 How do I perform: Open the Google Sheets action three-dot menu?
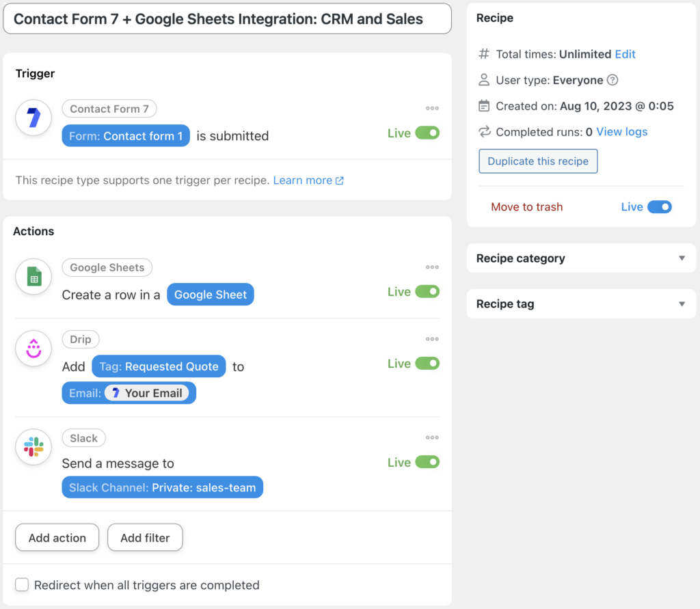(432, 267)
